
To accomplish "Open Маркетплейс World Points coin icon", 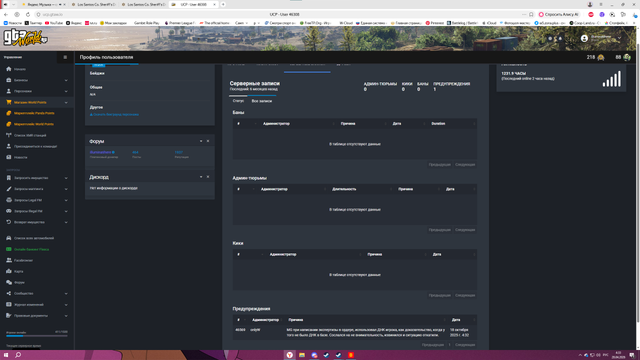I will point(9,124).
